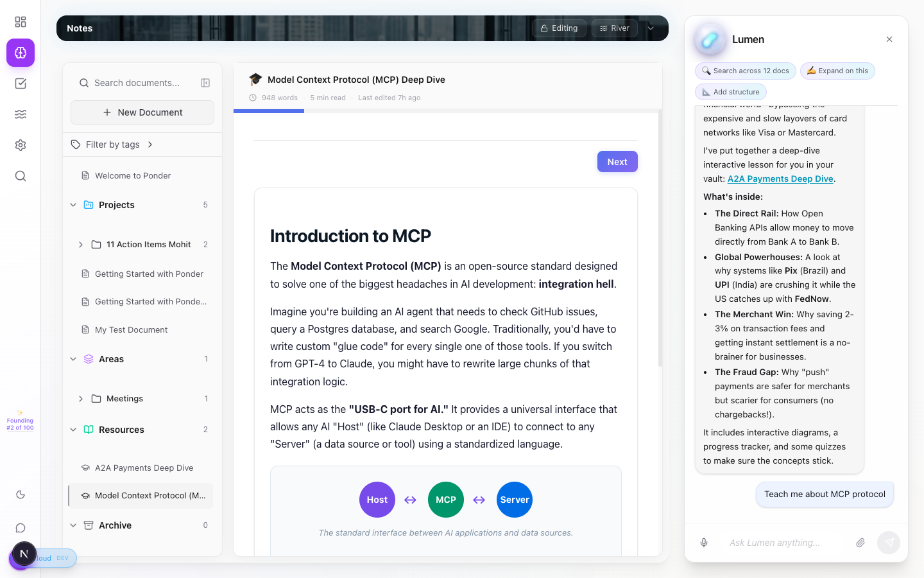
Task: Toggle the Editing mode button
Action: 559,28
